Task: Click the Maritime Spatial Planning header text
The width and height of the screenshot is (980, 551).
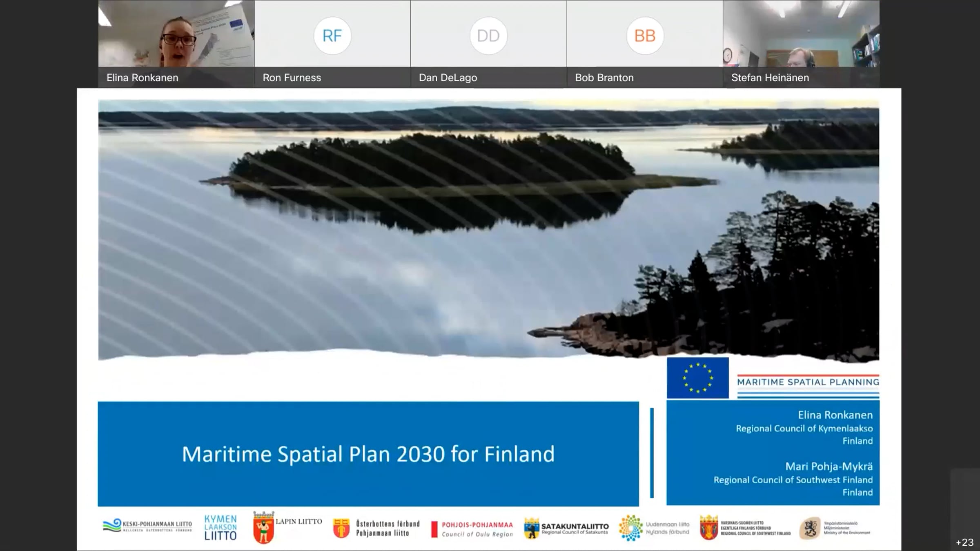Action: pos(808,382)
